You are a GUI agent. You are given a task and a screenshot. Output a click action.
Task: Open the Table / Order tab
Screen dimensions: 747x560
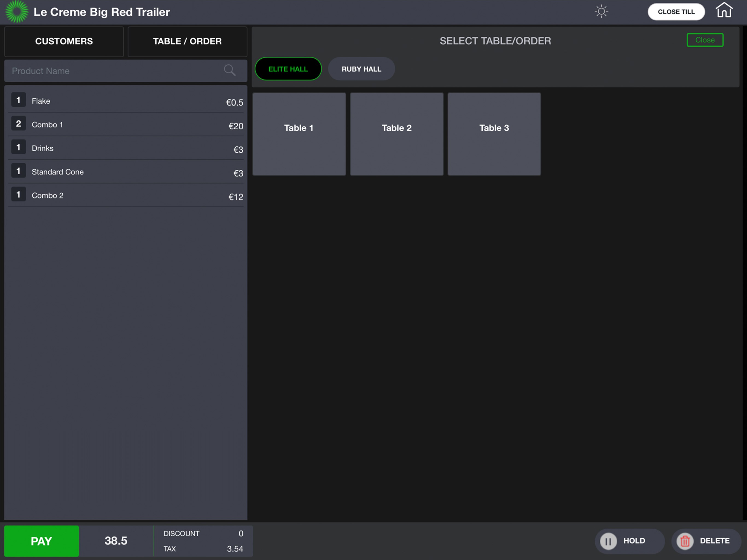(187, 41)
